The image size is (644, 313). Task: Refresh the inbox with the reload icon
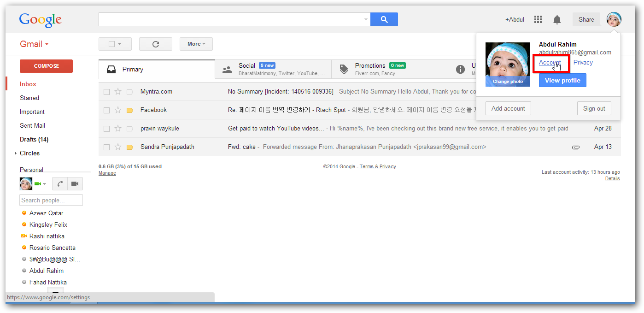155,44
